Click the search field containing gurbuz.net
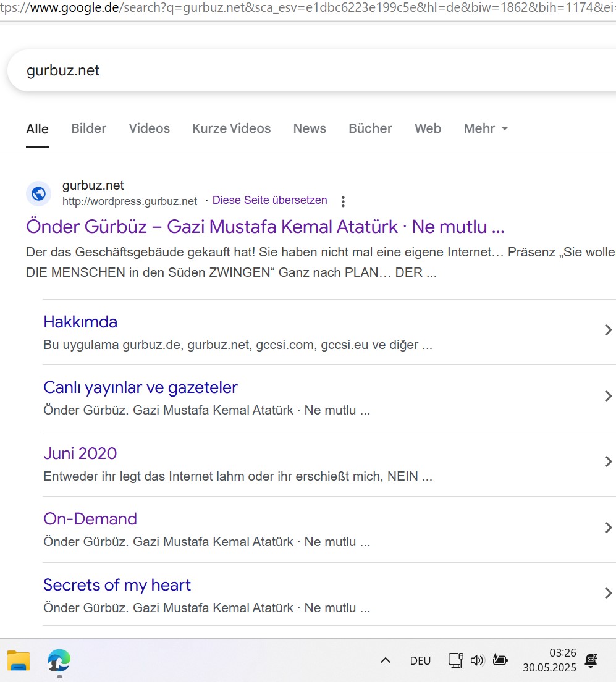616x682 pixels. click(x=311, y=70)
